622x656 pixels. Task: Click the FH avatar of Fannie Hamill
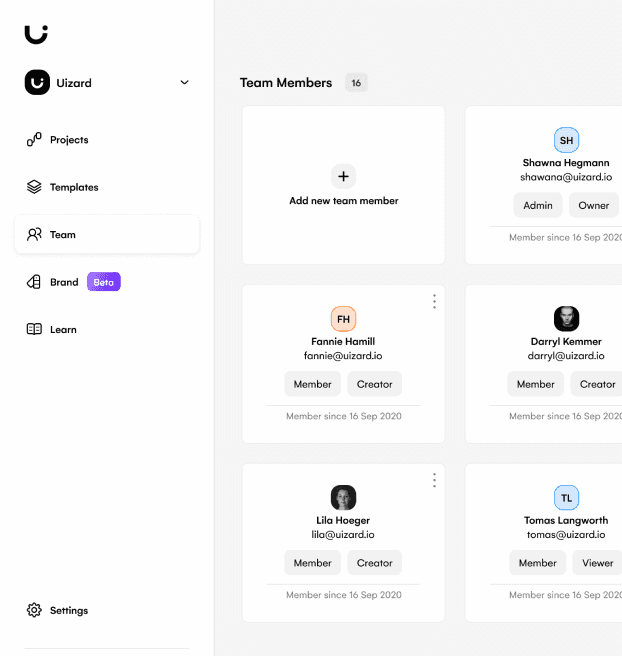click(343, 319)
